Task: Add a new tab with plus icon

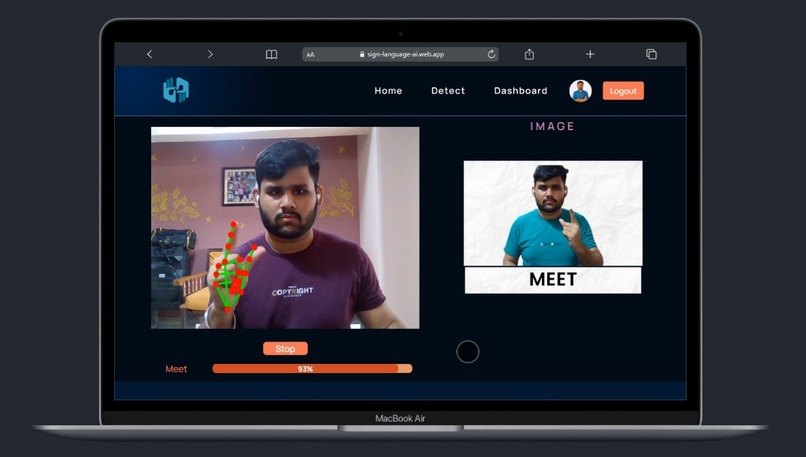Action: tap(590, 54)
